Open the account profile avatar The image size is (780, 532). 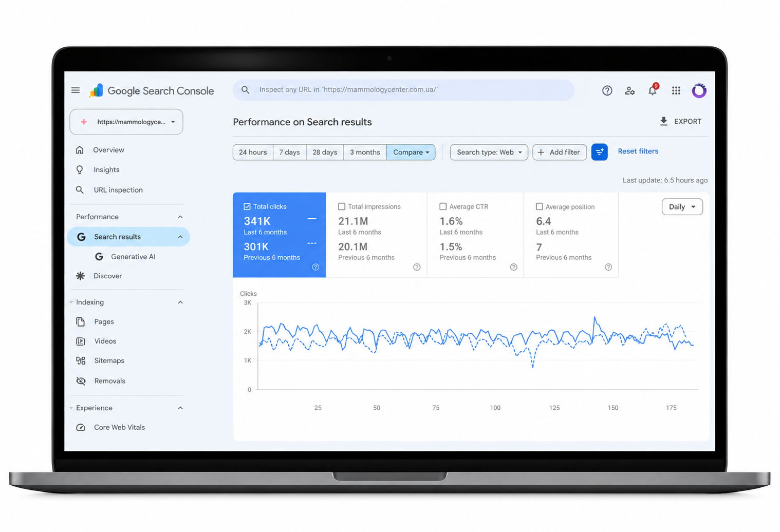coord(699,91)
